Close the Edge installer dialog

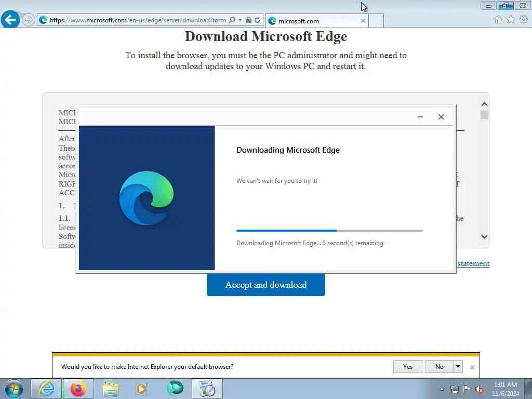[441, 117]
